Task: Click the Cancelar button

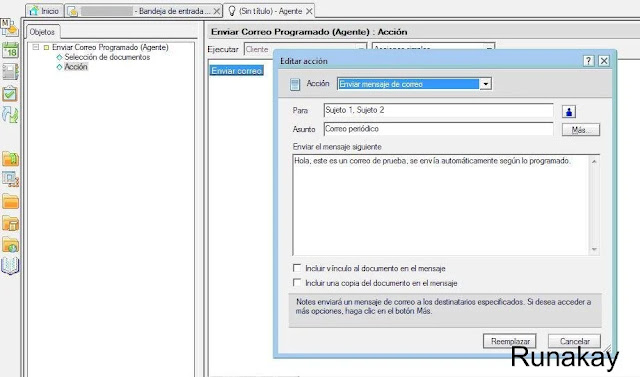Action: (x=574, y=341)
